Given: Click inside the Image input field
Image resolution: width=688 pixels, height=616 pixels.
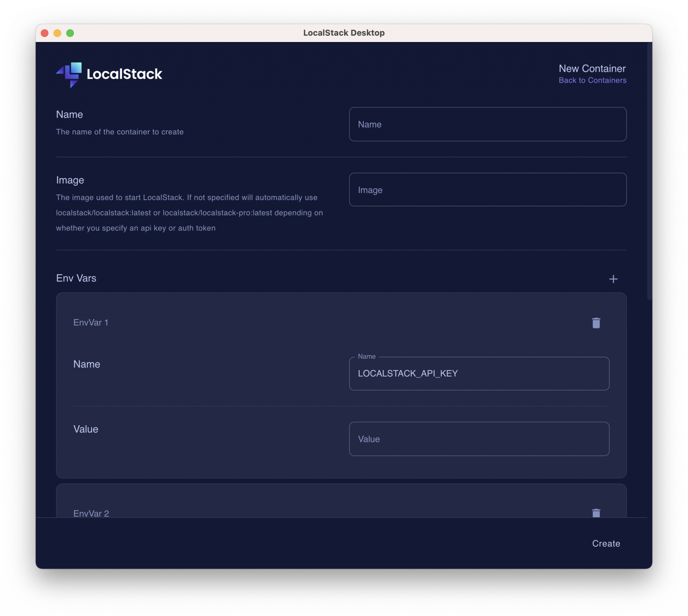Looking at the screenshot, I should click(487, 189).
